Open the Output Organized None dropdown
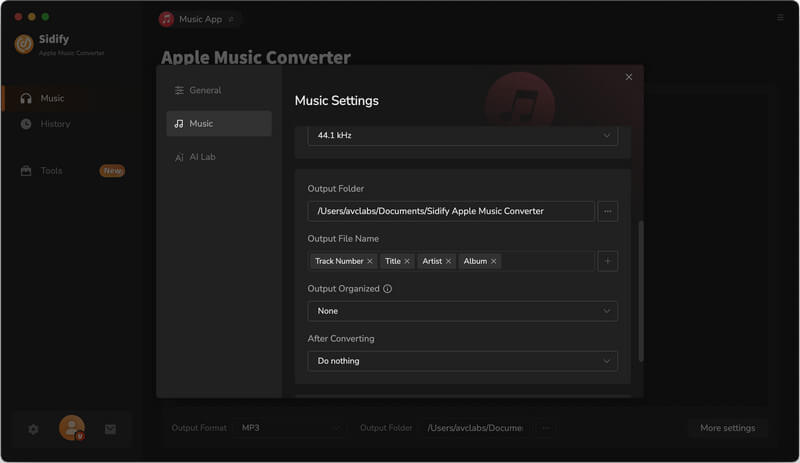This screenshot has height=463, width=800. [462, 311]
